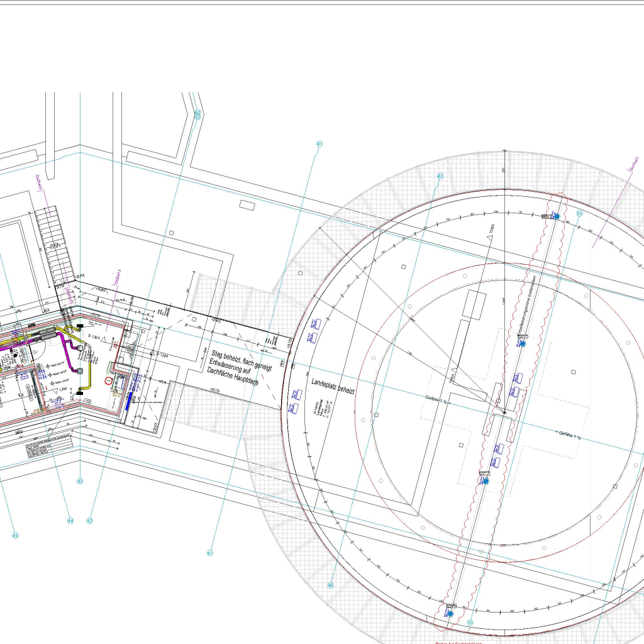The image size is (644, 644).
Task: Select the red circle symbol in the room
Action: (x=108, y=380)
